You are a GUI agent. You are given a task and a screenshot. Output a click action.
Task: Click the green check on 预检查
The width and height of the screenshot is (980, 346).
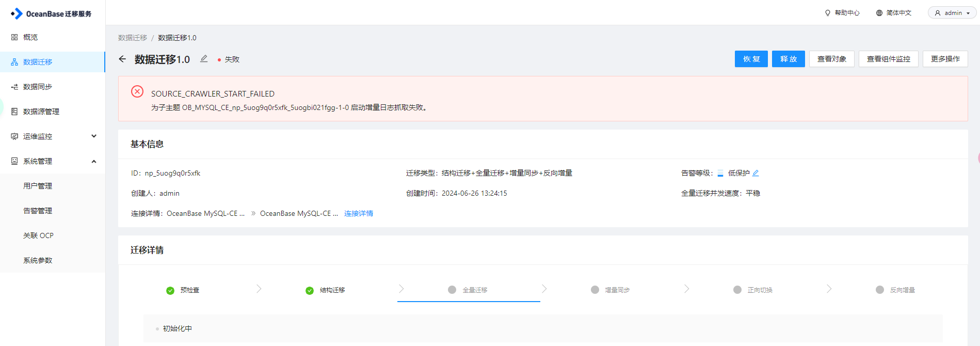(170, 291)
